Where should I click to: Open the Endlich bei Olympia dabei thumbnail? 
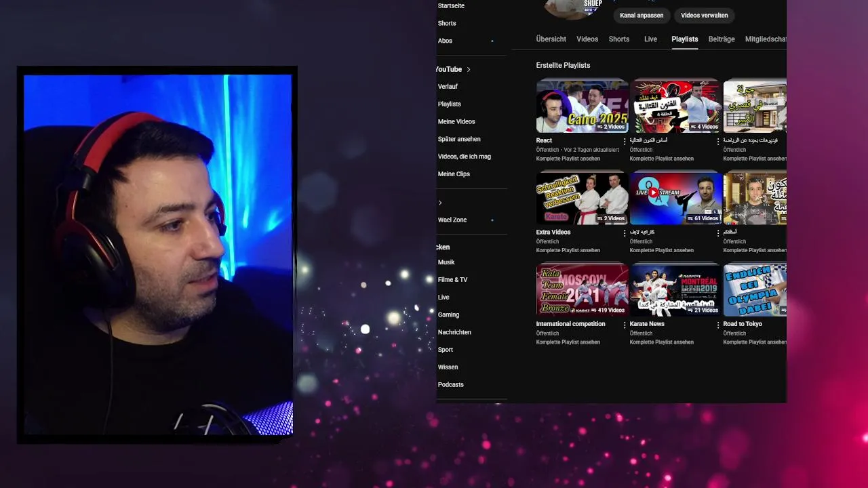(755, 290)
